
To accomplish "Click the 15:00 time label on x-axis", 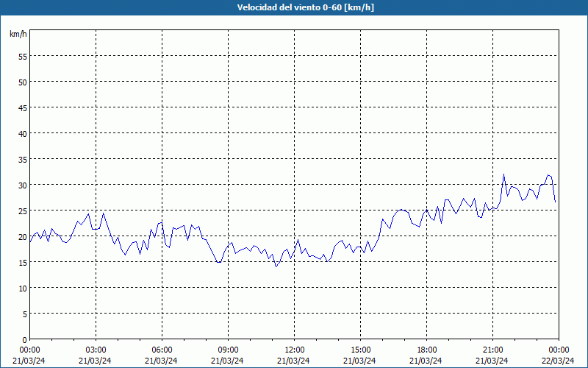I will (360, 350).
